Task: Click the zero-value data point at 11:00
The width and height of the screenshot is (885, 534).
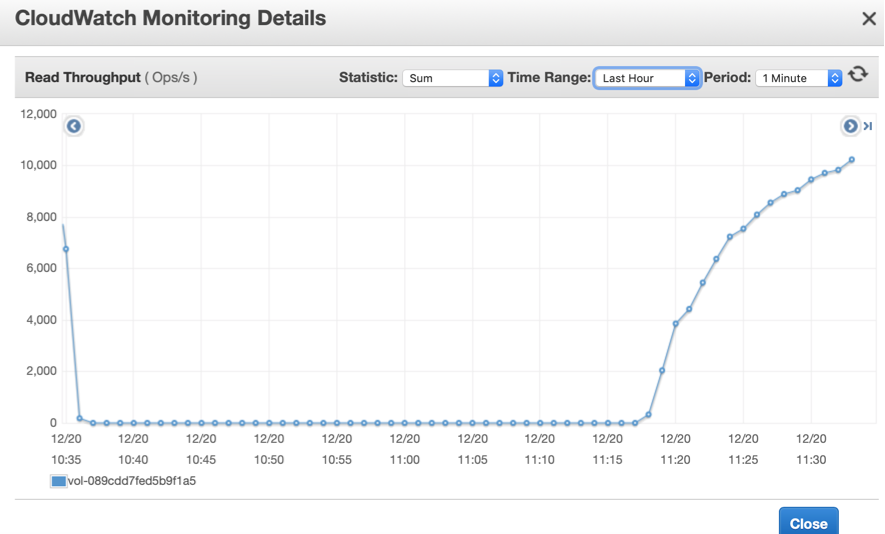Action: coord(405,423)
